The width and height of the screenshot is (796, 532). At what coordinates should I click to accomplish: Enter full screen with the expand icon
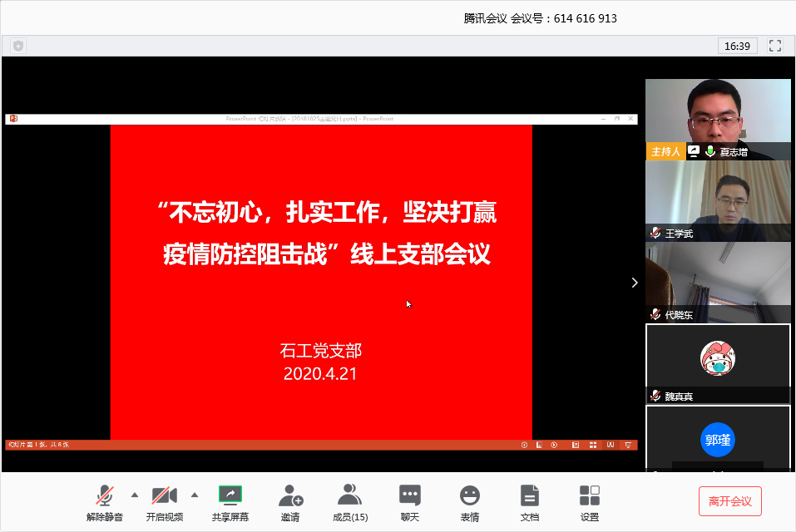(774, 46)
